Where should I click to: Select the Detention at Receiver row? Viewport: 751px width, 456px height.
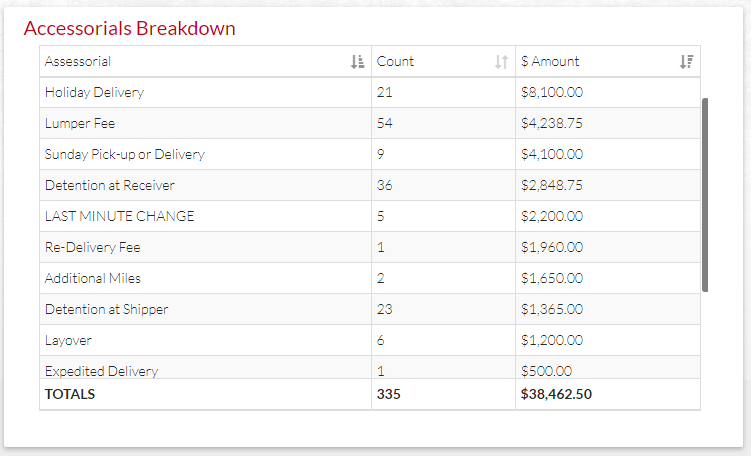[x=370, y=185]
